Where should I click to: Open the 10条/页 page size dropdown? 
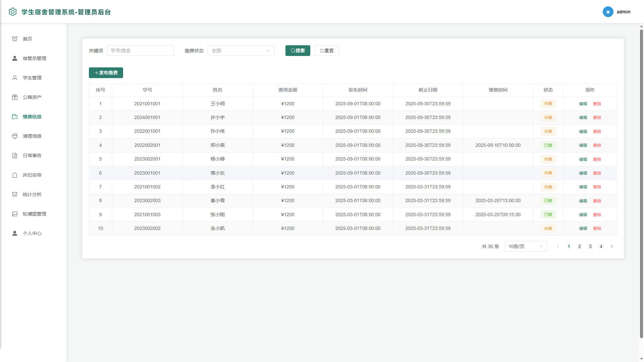click(x=526, y=246)
